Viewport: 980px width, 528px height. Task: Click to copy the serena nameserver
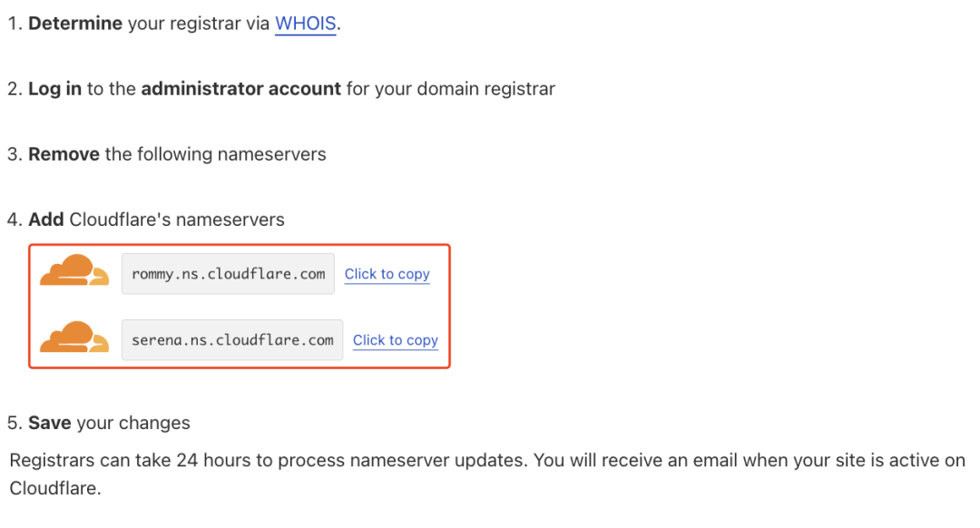click(x=396, y=340)
